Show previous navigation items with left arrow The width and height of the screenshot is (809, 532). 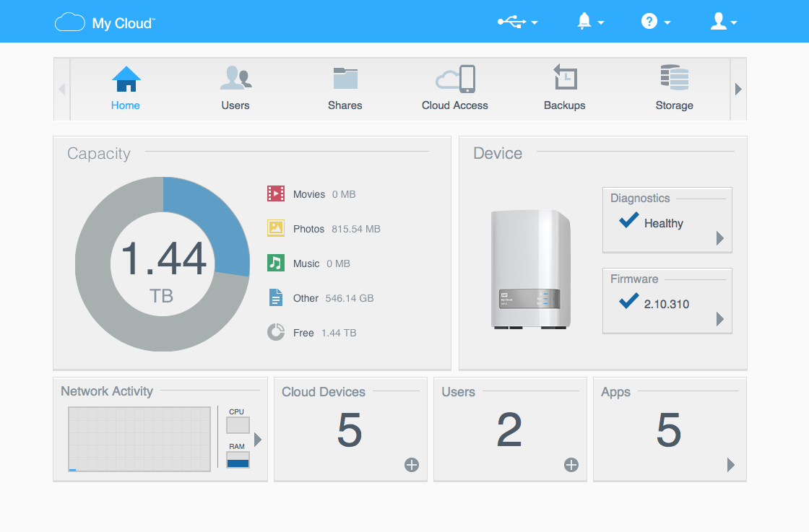point(62,90)
